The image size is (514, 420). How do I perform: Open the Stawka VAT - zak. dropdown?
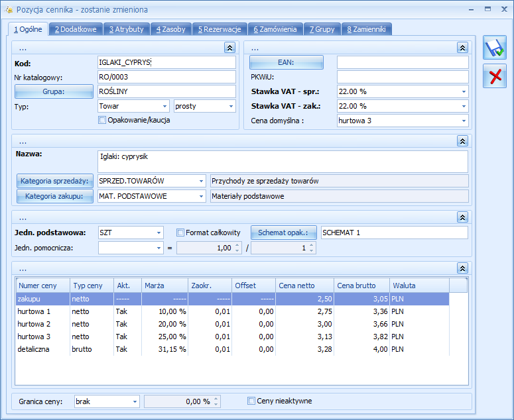[x=464, y=107]
